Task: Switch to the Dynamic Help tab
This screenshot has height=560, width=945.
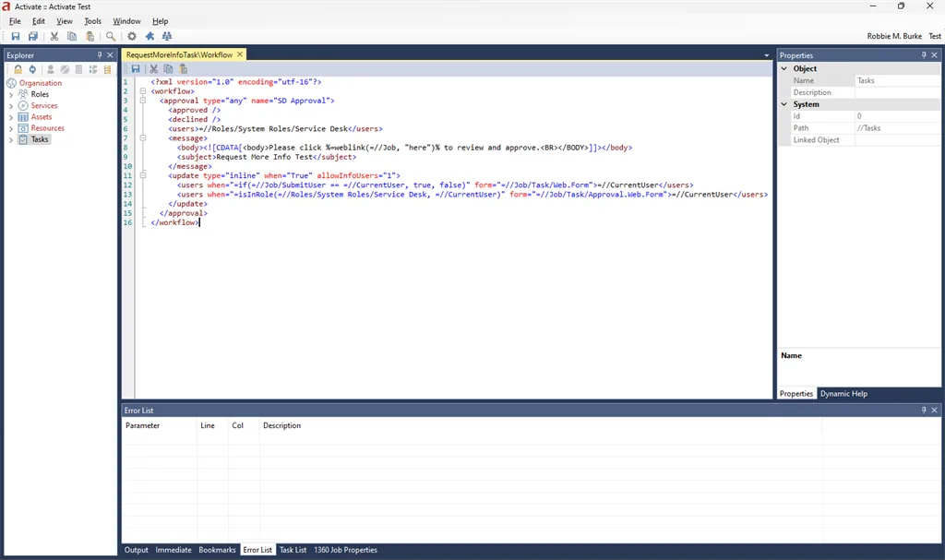Action: [x=843, y=394]
